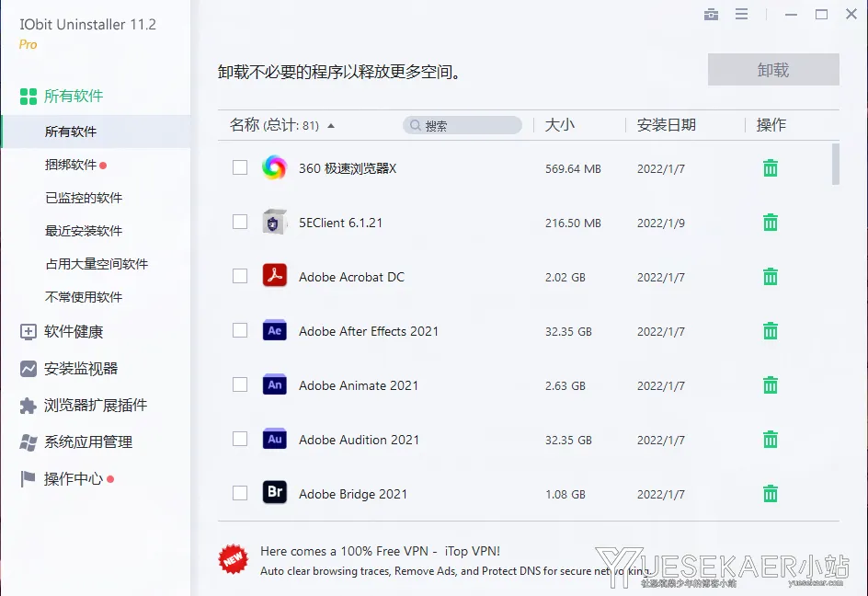Click the Adobe Acrobat DC red icon
This screenshot has height=596, width=868.
click(274, 276)
